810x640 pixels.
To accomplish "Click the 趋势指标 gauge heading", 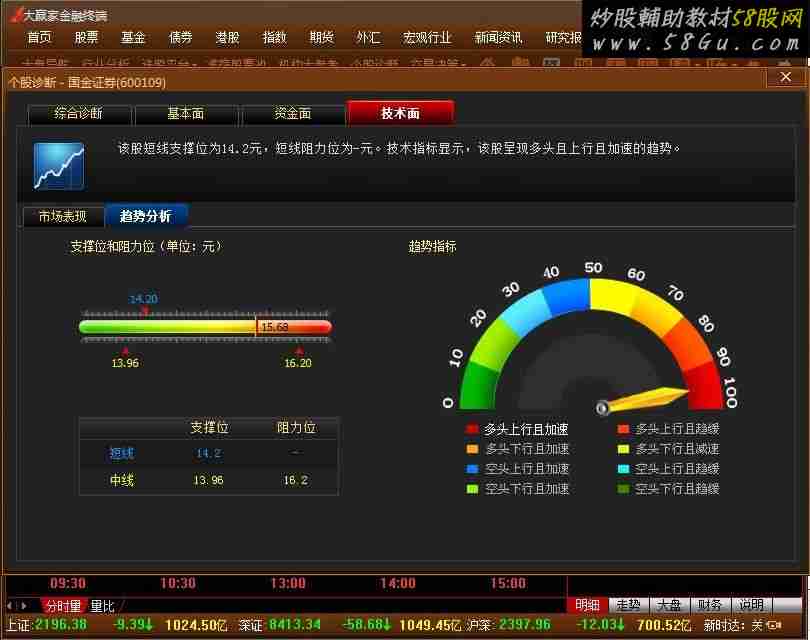I will click(x=432, y=247).
